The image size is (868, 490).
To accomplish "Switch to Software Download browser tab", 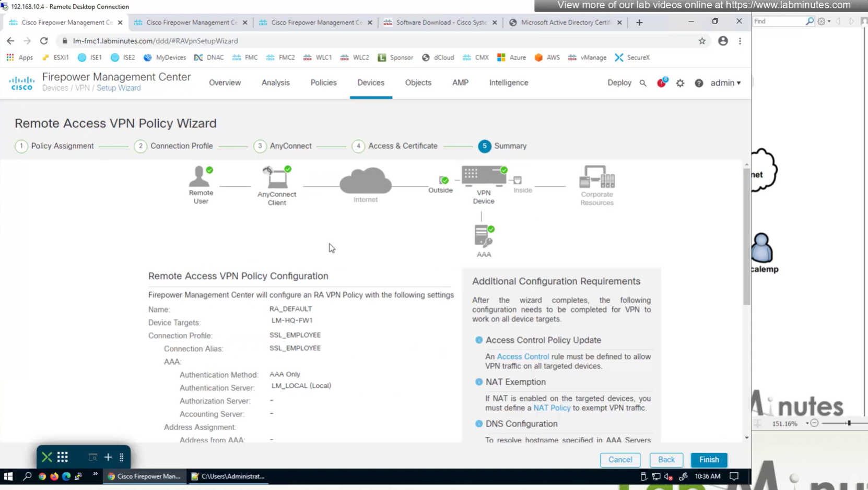I will click(x=440, y=22).
